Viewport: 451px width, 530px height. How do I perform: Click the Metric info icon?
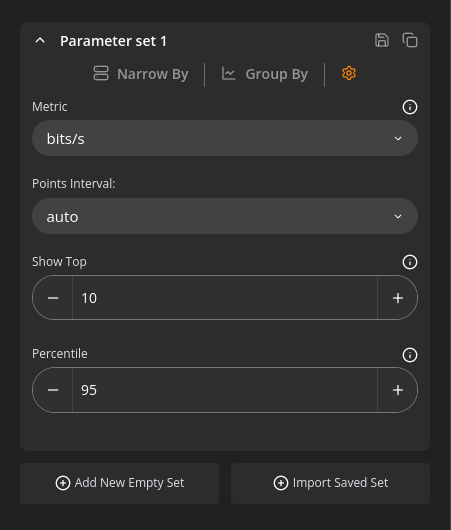(x=410, y=107)
